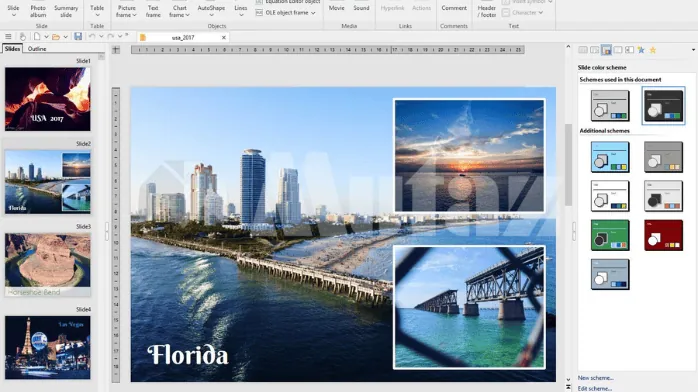
Task: Click the Florida title text on slide
Action: 188,355
